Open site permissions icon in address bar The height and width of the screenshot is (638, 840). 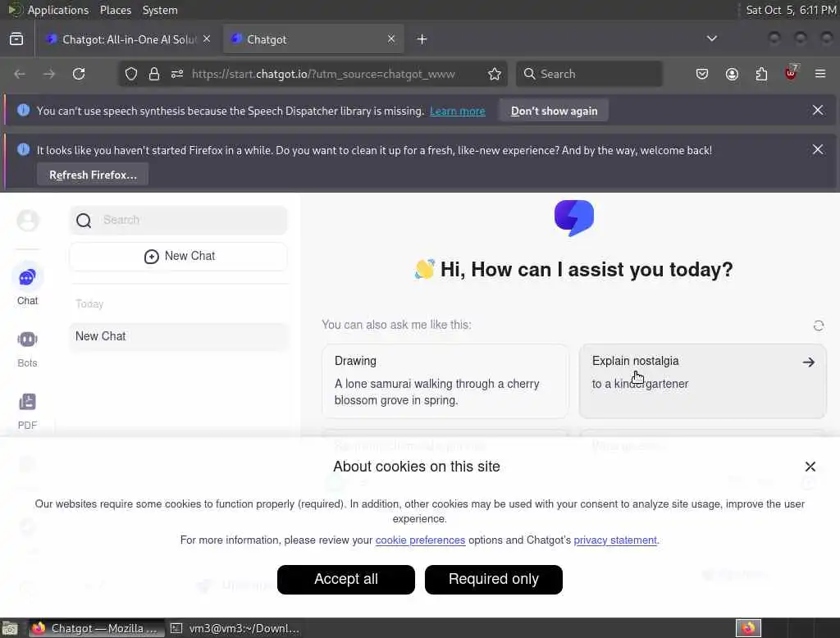tap(177, 74)
